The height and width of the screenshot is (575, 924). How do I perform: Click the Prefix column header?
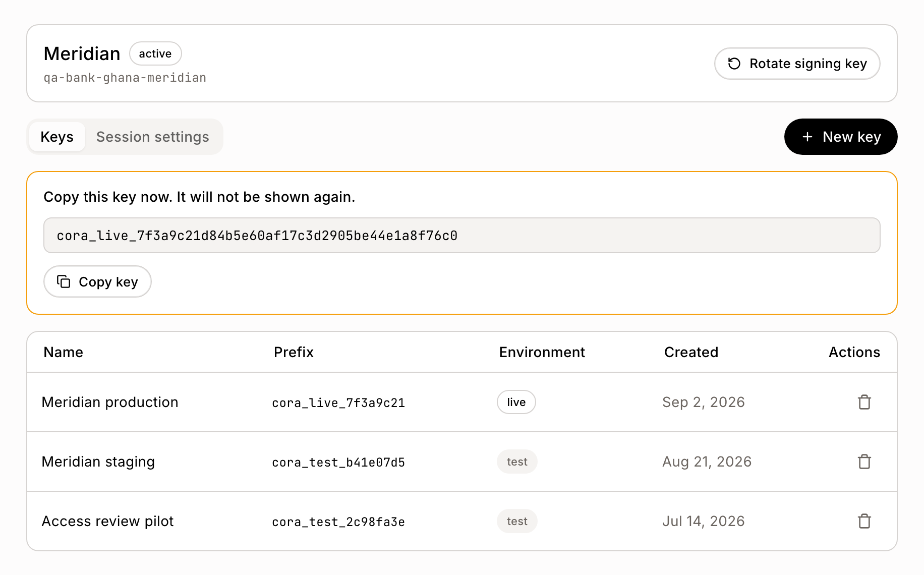point(294,352)
